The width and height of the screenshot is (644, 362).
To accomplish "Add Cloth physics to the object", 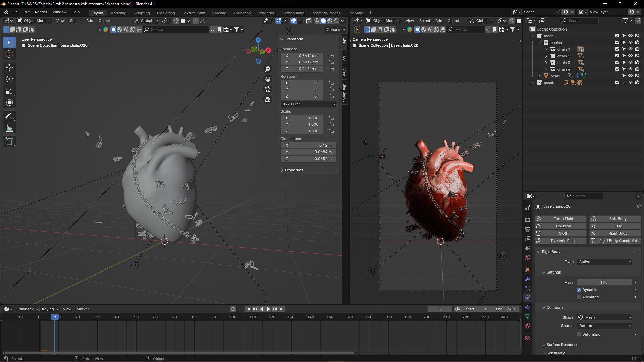I will (561, 233).
